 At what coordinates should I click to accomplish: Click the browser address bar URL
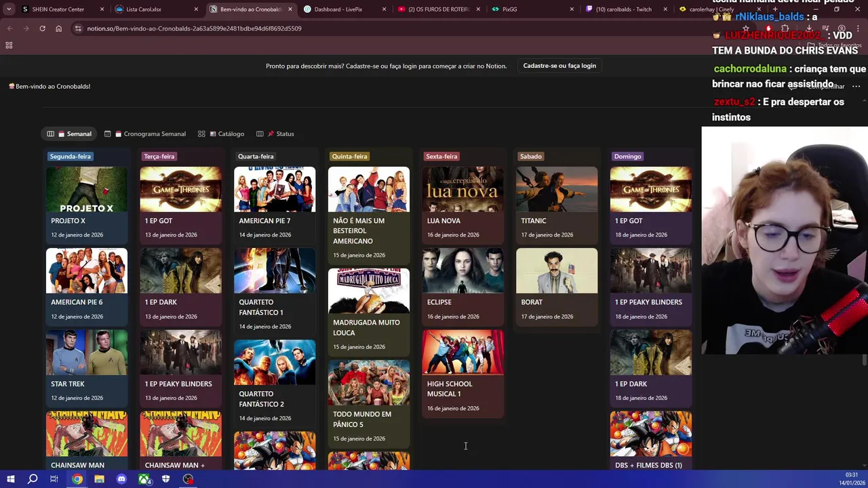click(x=194, y=28)
